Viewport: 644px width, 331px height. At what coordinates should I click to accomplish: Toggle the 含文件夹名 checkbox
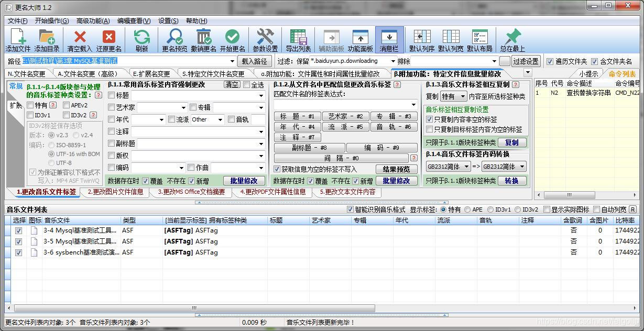tap(595, 61)
